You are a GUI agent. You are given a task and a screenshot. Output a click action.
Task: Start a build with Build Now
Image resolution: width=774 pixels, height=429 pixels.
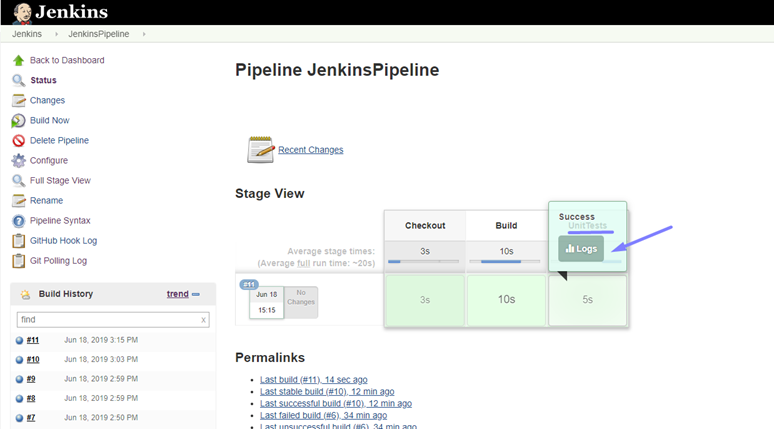[x=49, y=120]
